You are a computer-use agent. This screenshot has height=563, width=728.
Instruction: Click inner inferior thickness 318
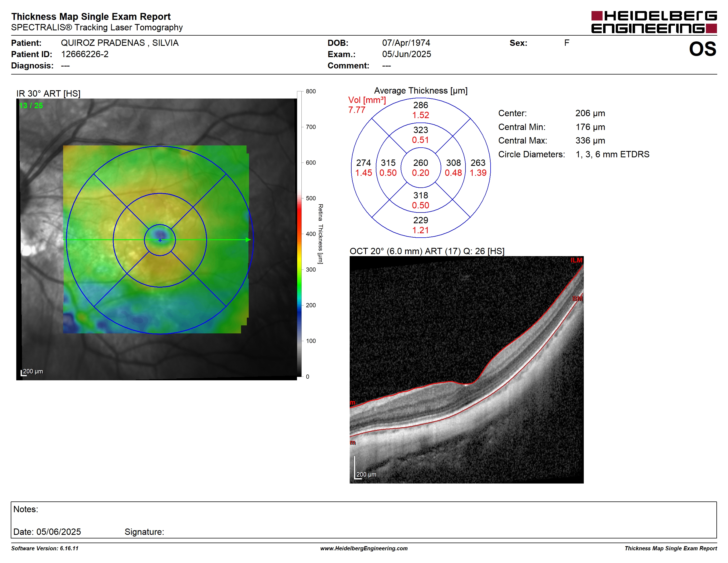(420, 195)
